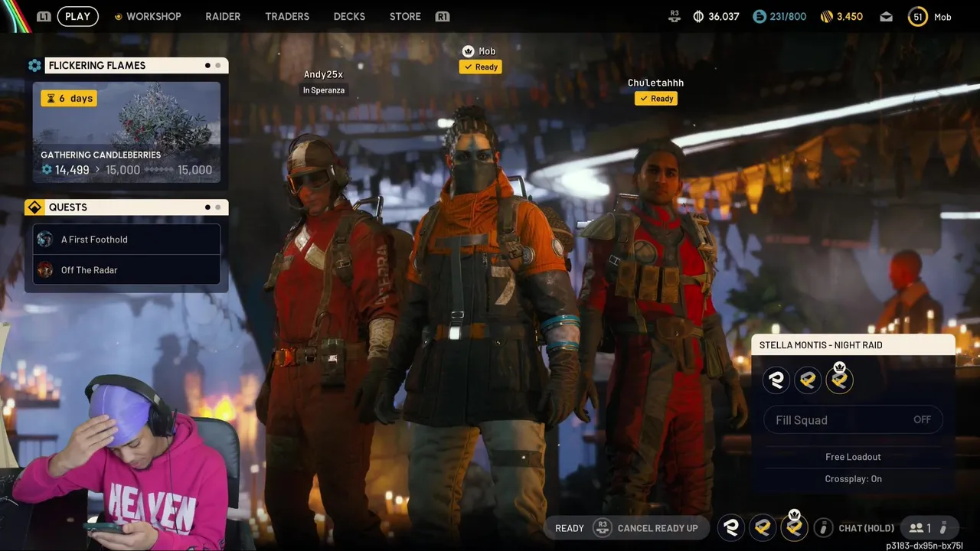Click the crowned squad emblem in the bottom bar
Screen dimensions: 980x551
[x=794, y=527]
